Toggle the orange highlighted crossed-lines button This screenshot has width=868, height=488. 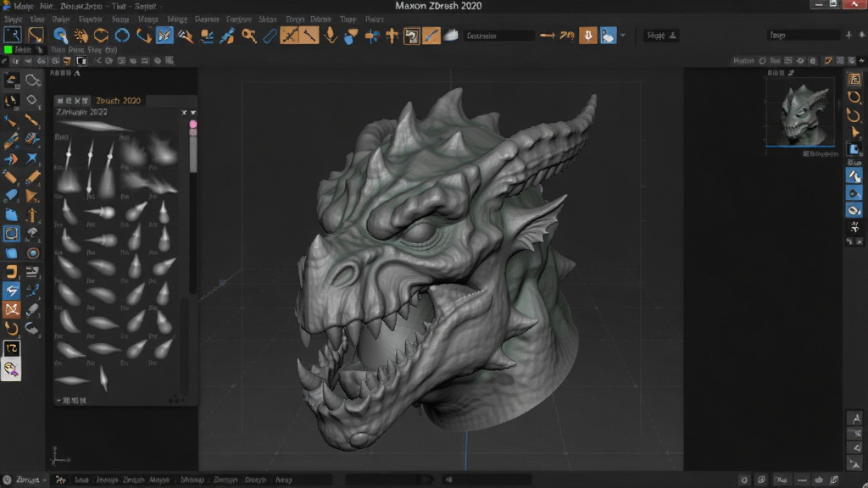290,36
